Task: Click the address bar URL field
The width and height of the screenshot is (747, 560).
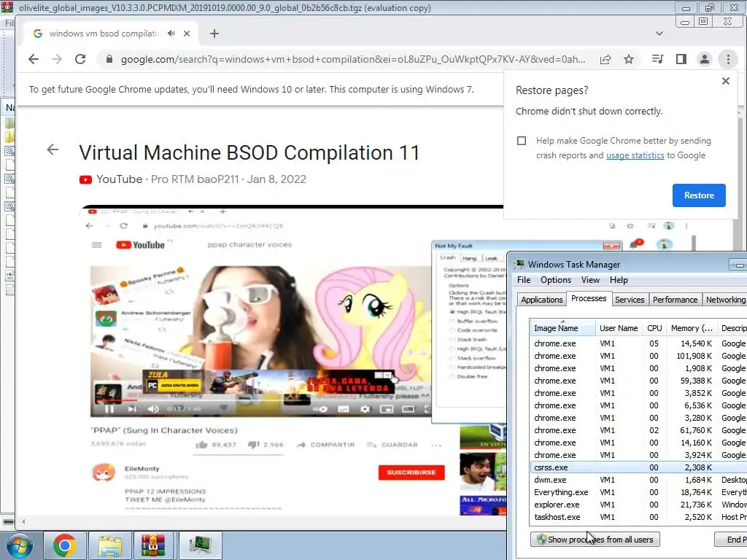Action: 352,59
